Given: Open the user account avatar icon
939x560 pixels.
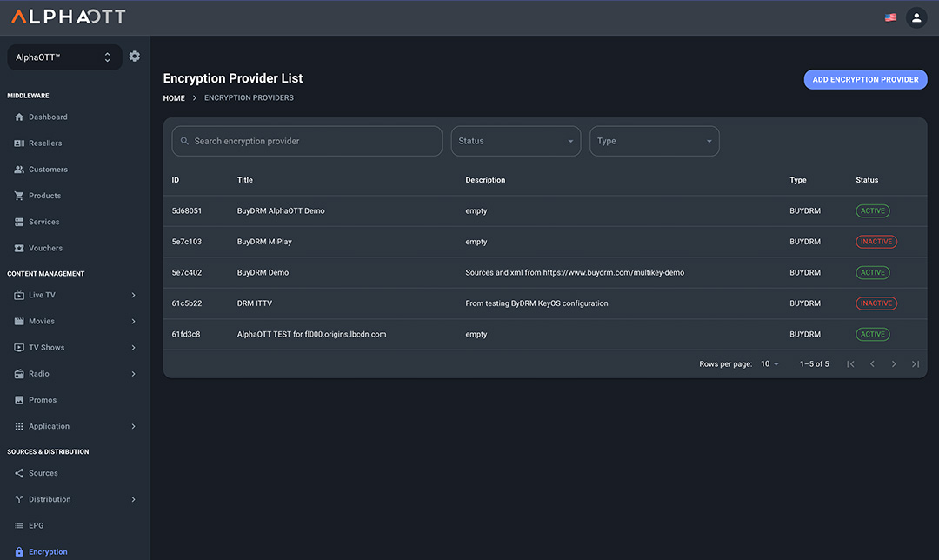Looking at the screenshot, I should pos(916,17).
